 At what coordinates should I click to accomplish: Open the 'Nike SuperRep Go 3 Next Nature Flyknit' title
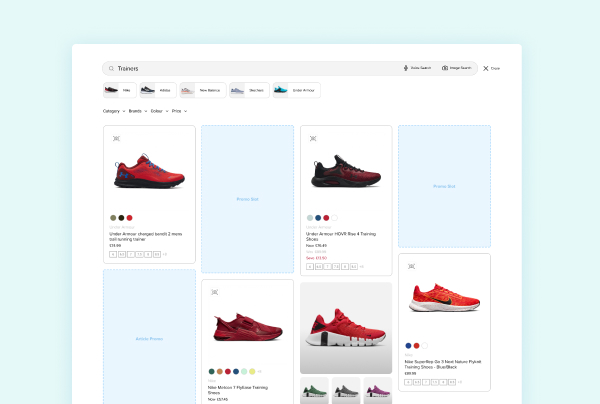coord(443,364)
